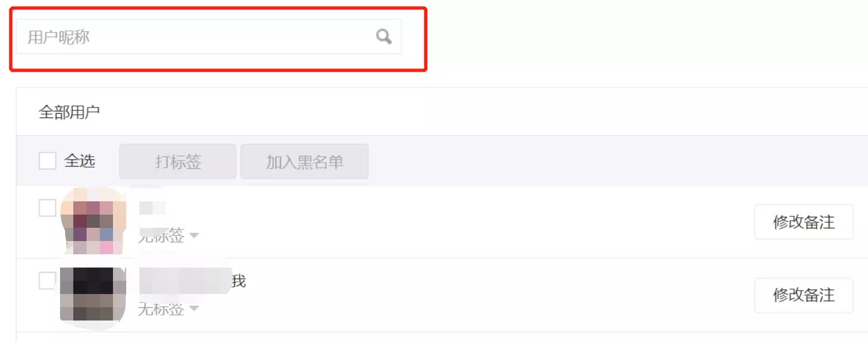Open the first user's 无标签 tag dropdown
This screenshot has height=342, width=868.
[x=168, y=236]
